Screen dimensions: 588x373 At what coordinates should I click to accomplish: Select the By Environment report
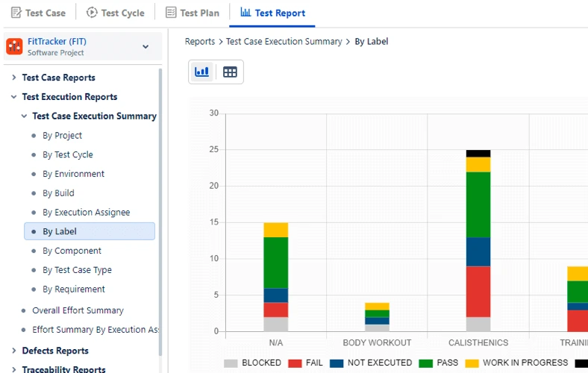[x=73, y=174]
